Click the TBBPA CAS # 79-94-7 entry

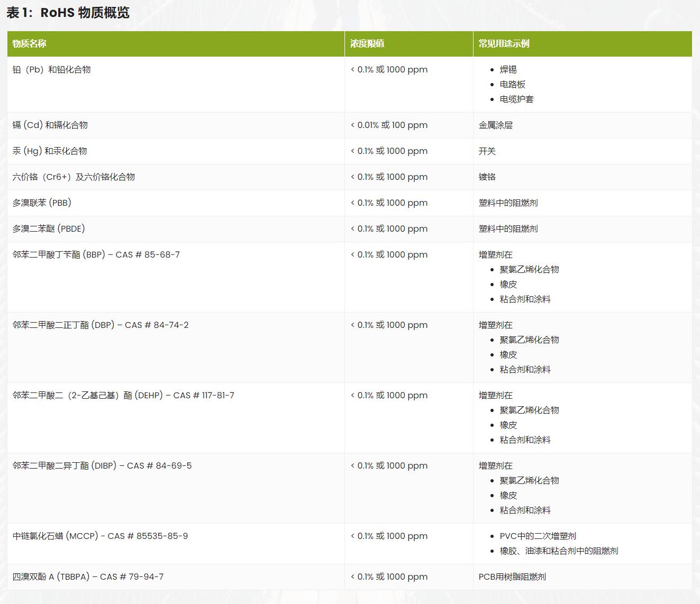click(x=87, y=576)
